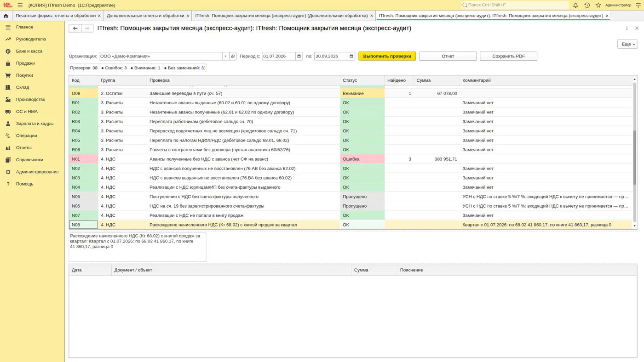644x362 pixels.
Task: Navigate back with the left arrow button
Action: (75, 28)
